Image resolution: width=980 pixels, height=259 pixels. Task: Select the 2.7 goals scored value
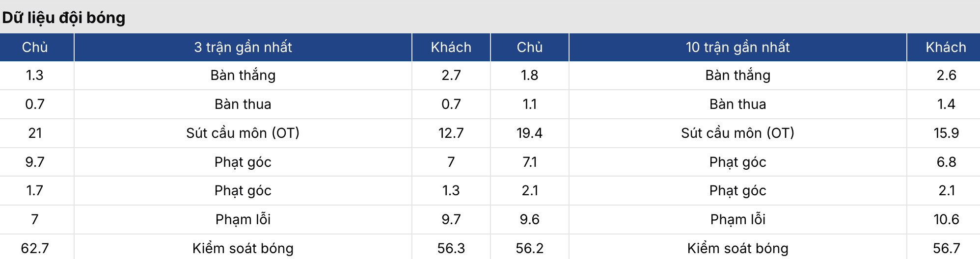click(x=451, y=75)
